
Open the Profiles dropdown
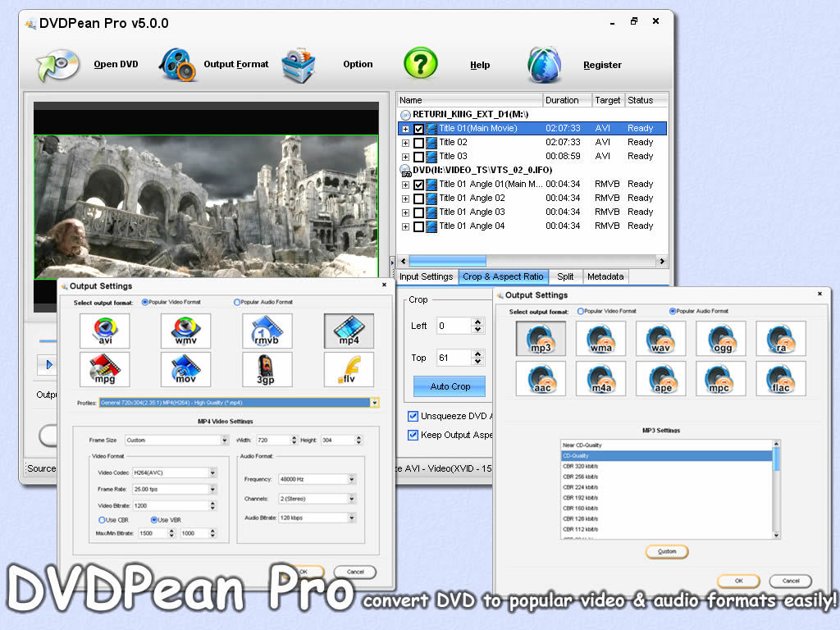tap(374, 403)
